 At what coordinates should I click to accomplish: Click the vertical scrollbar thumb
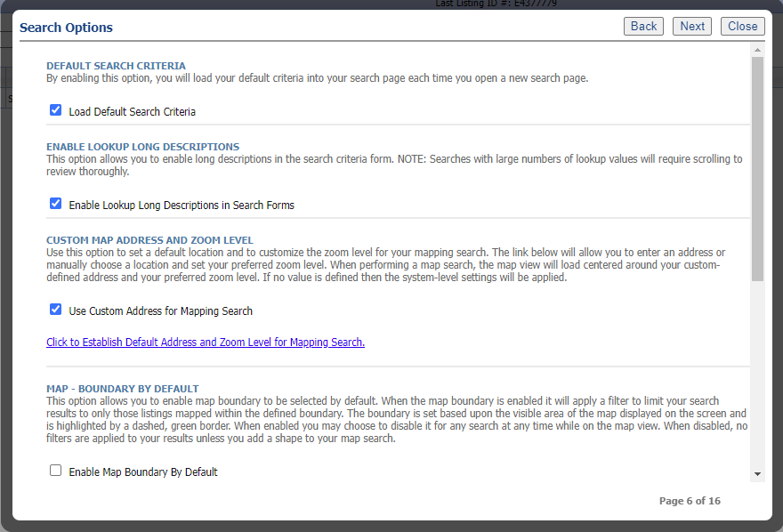click(x=757, y=169)
